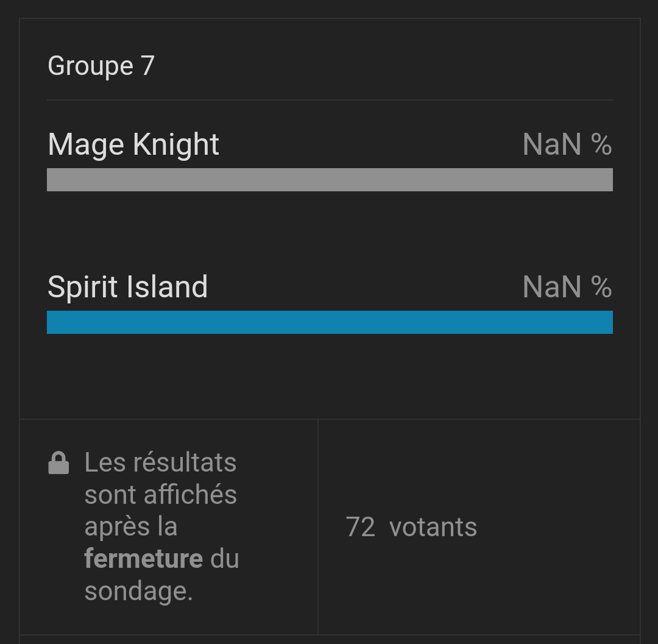Click the text 'Les résultats' in the notice
The image size is (658, 644).
pos(160,463)
